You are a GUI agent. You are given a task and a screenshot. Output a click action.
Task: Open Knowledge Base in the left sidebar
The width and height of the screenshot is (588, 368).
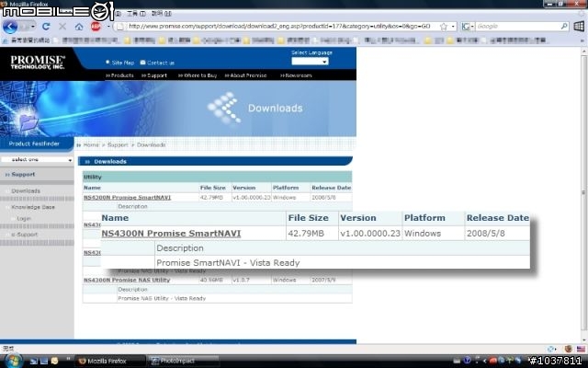pos(33,207)
